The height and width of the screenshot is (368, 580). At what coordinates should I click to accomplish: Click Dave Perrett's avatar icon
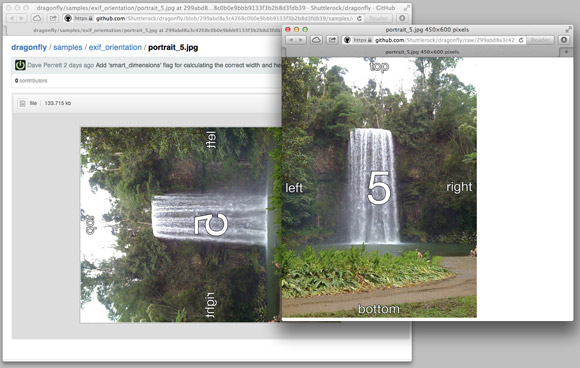[20, 65]
